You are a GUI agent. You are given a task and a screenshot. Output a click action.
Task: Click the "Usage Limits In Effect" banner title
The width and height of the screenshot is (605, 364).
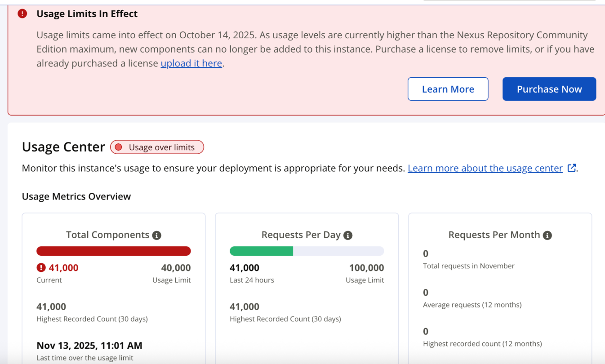coord(87,14)
